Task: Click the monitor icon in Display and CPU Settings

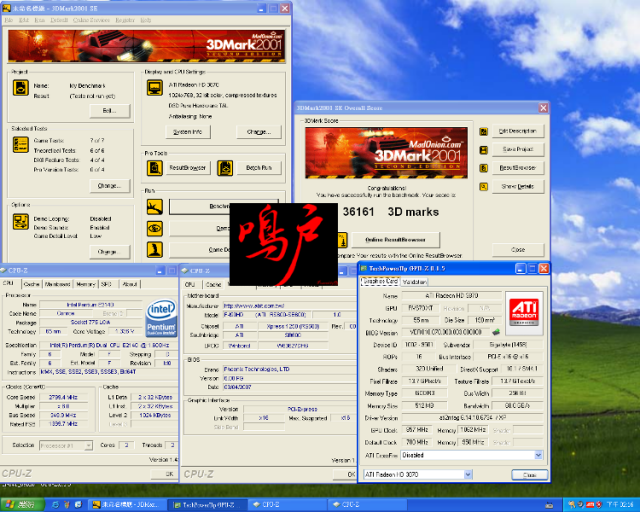Action: tap(155, 88)
